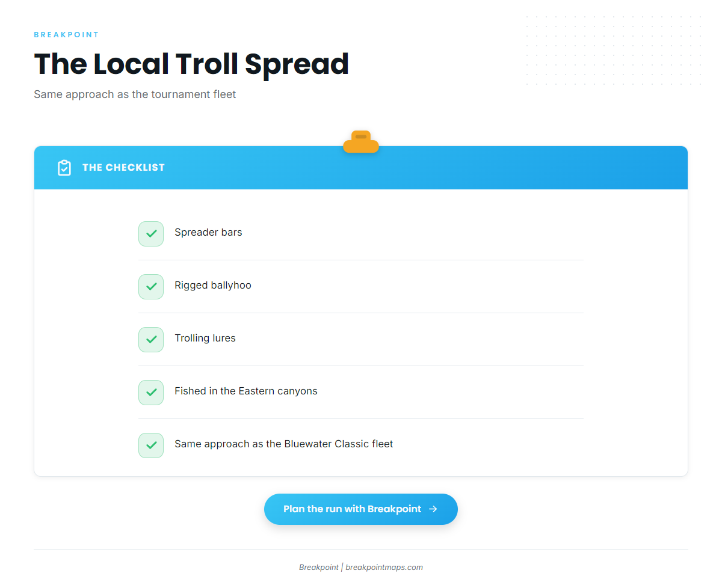
Task: Toggle the Bluewater Classic fleet checkbox
Action: (151, 446)
